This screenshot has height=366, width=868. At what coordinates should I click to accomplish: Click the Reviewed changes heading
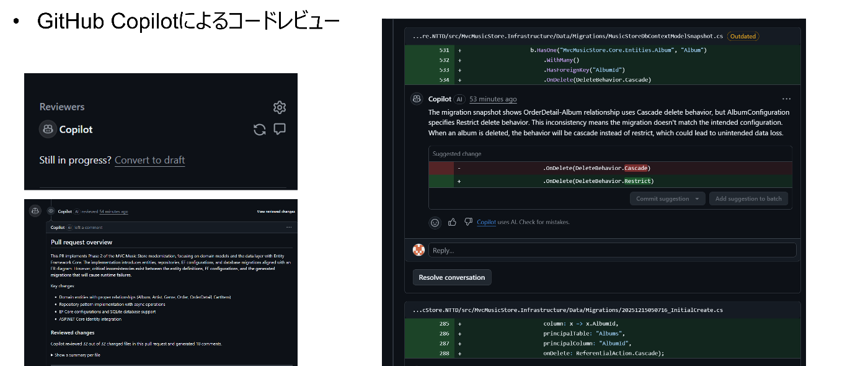tap(73, 333)
